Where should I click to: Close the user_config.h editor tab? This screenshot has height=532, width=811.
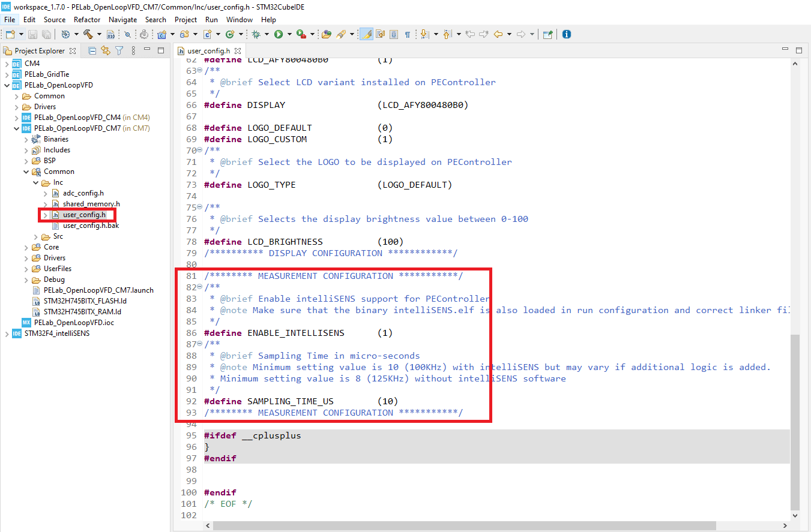238,51
